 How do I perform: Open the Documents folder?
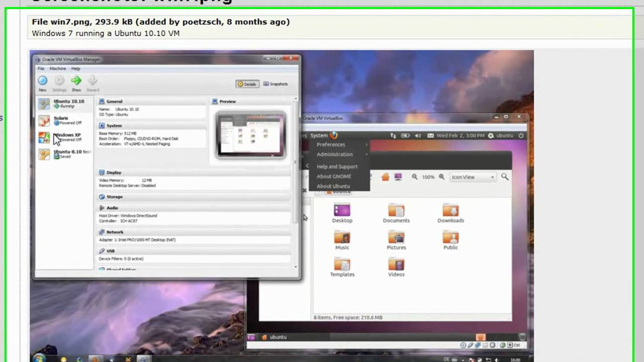pos(396,213)
